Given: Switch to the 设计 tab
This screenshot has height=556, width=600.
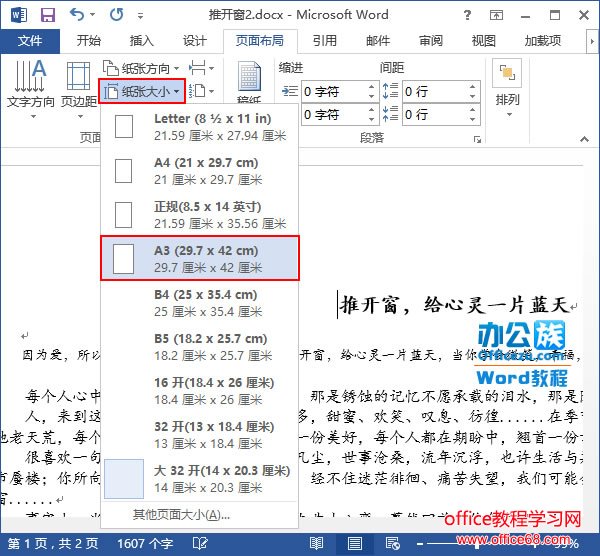Looking at the screenshot, I should pyautogui.click(x=194, y=41).
